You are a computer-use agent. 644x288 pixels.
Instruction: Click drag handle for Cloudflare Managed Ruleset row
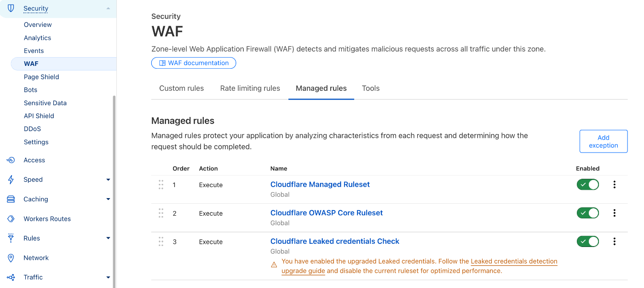point(161,185)
